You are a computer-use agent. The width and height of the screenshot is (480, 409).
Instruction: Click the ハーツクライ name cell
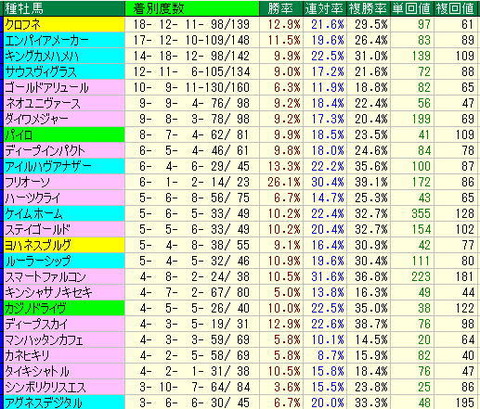[64, 198]
